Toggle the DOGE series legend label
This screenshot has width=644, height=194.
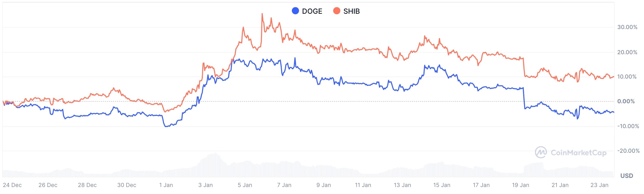pyautogui.click(x=312, y=11)
